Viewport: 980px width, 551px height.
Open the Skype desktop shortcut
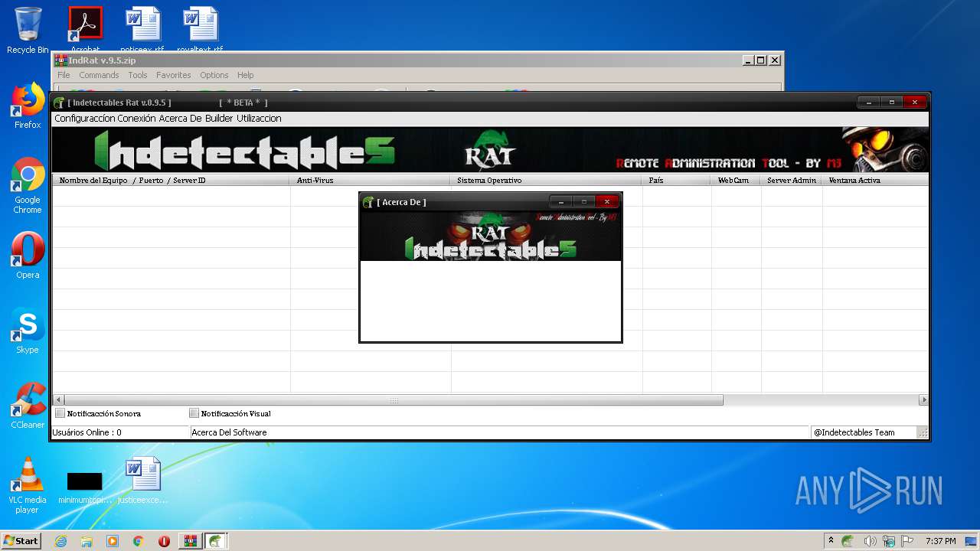(x=28, y=331)
